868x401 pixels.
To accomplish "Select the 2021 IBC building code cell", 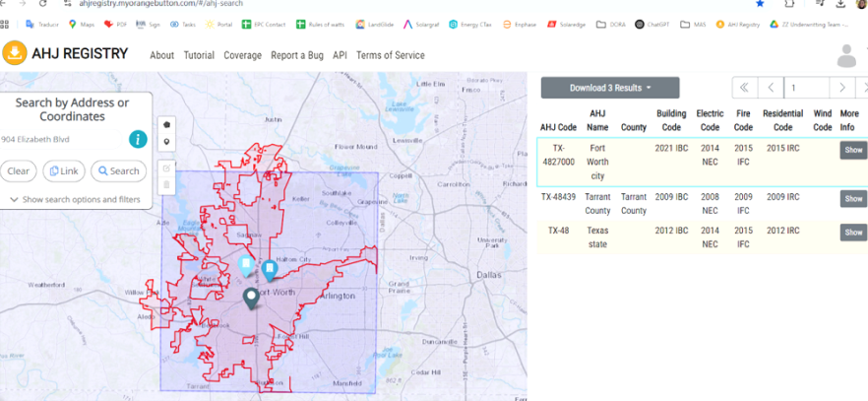I will pyautogui.click(x=672, y=148).
